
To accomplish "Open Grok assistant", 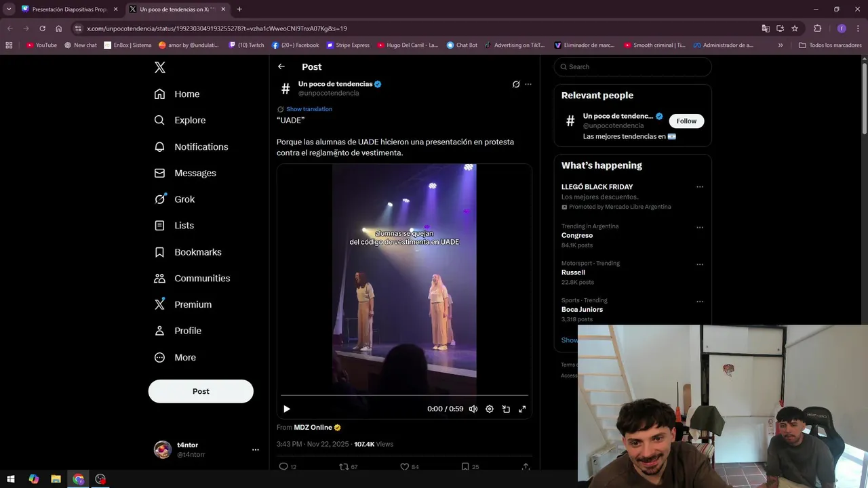I will coord(174,199).
